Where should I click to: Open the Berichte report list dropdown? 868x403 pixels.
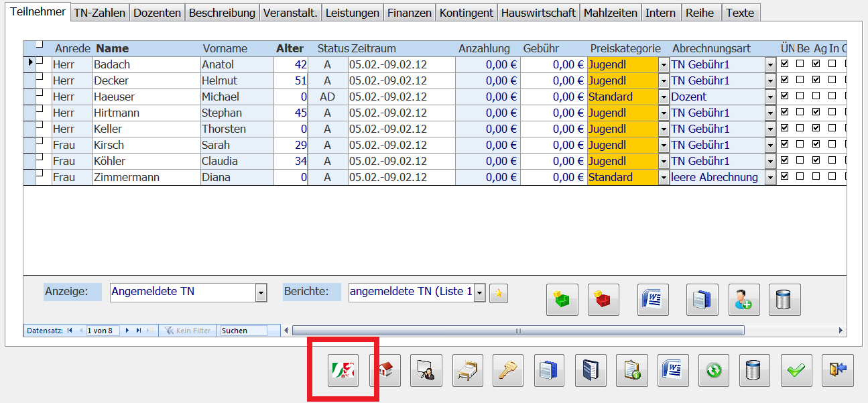point(479,292)
